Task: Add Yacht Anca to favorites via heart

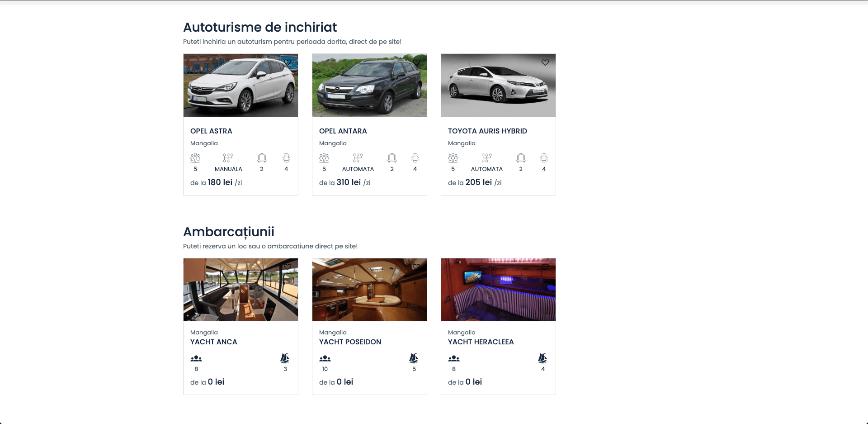Action: pos(288,267)
